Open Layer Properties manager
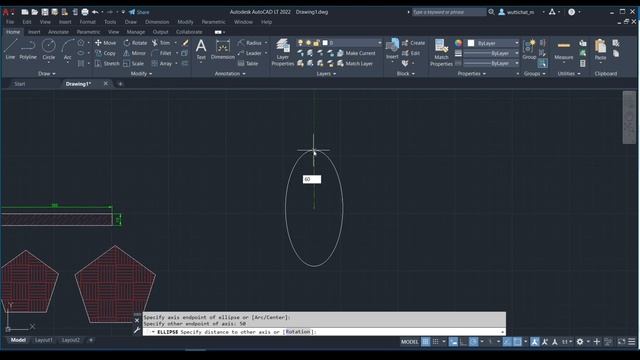Screen dimensions: 640x360 click(x=282, y=52)
